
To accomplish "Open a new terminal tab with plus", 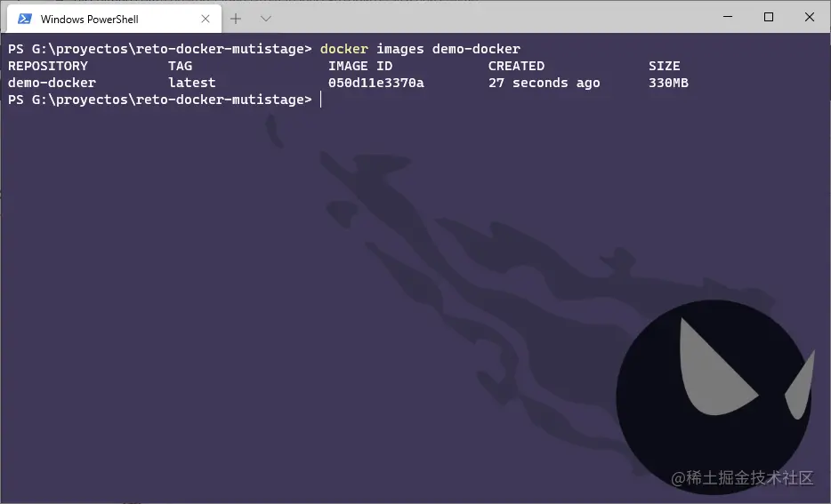I will click(x=236, y=19).
